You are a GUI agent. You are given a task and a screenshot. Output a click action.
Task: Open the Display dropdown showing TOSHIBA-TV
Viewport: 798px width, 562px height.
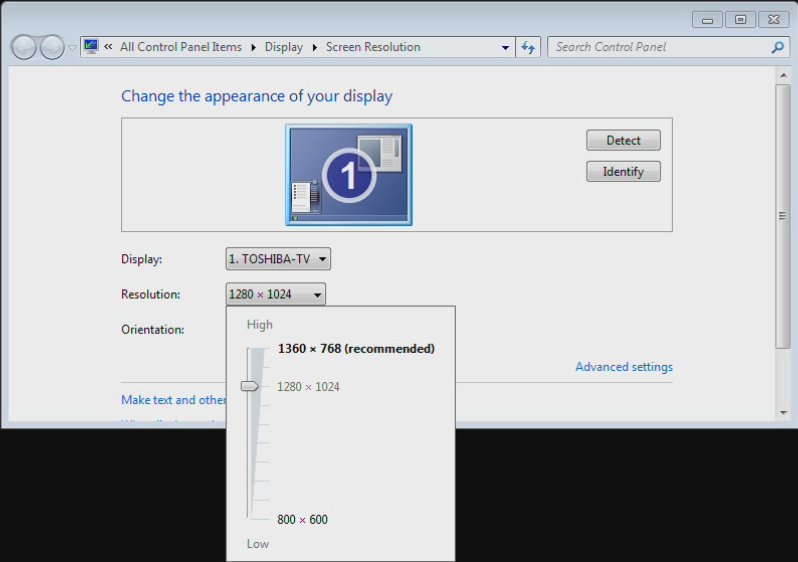pos(278,259)
